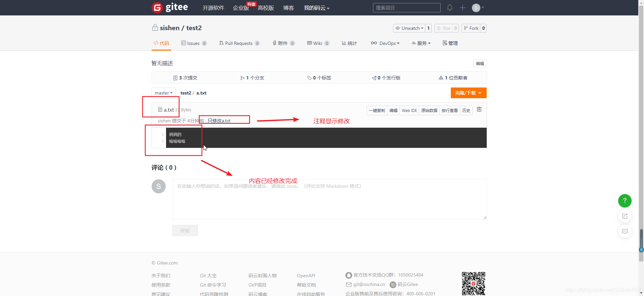
Task: Click the Gitee QR code image
Action: pos(473,283)
